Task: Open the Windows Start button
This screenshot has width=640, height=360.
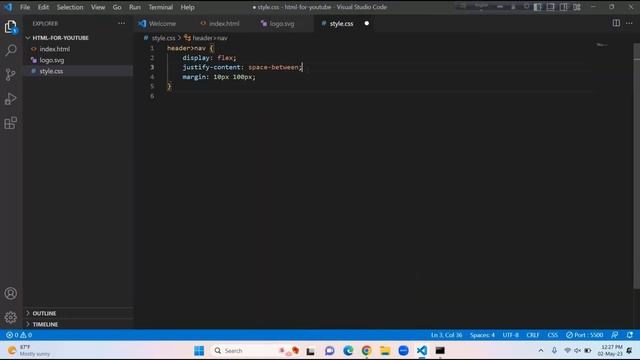Action: [199, 351]
